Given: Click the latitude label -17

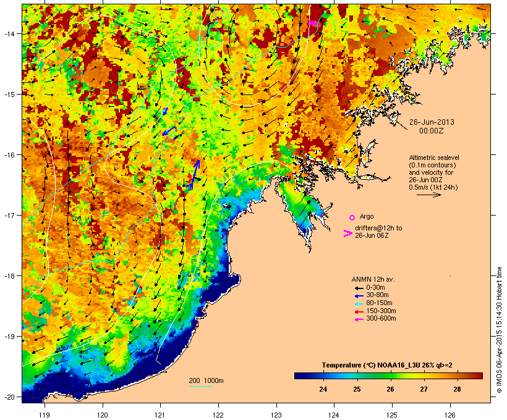Looking at the screenshot, I should [x=9, y=216].
